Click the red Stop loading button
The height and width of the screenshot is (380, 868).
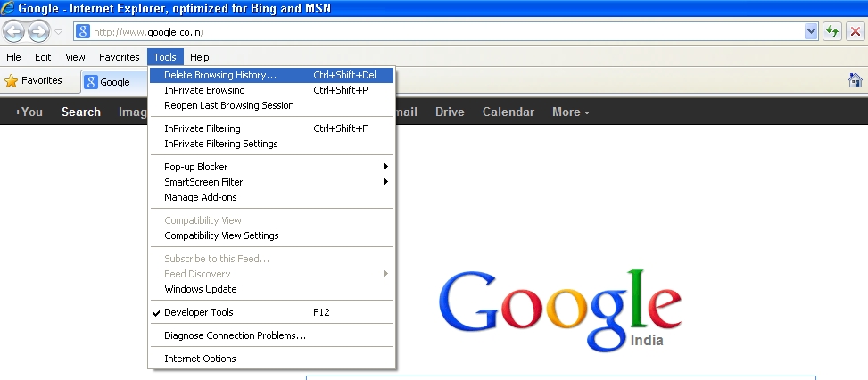pyautogui.click(x=856, y=31)
